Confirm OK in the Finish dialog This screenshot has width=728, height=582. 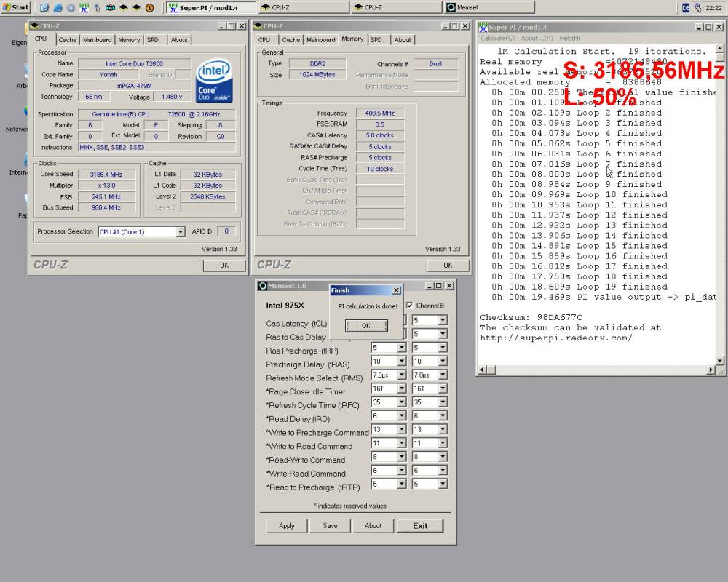tap(366, 326)
